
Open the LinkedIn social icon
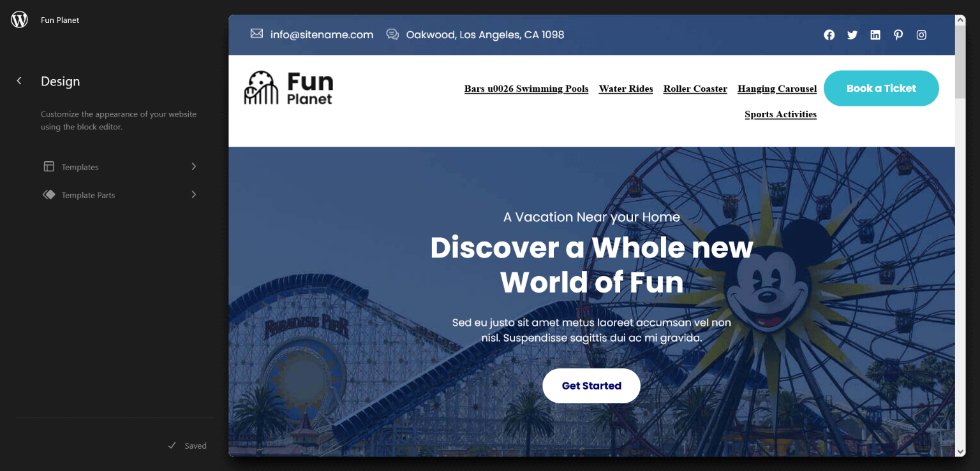point(875,35)
